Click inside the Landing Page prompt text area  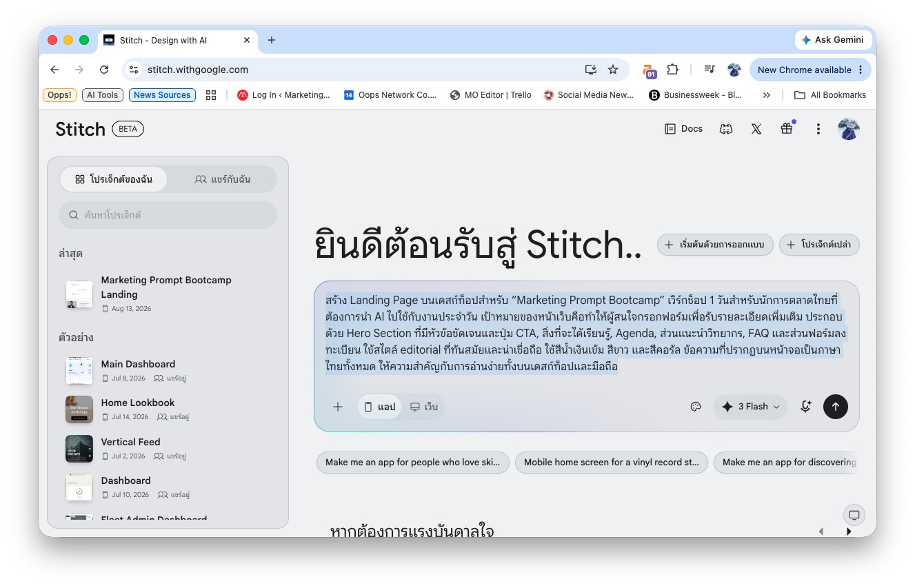pos(586,334)
